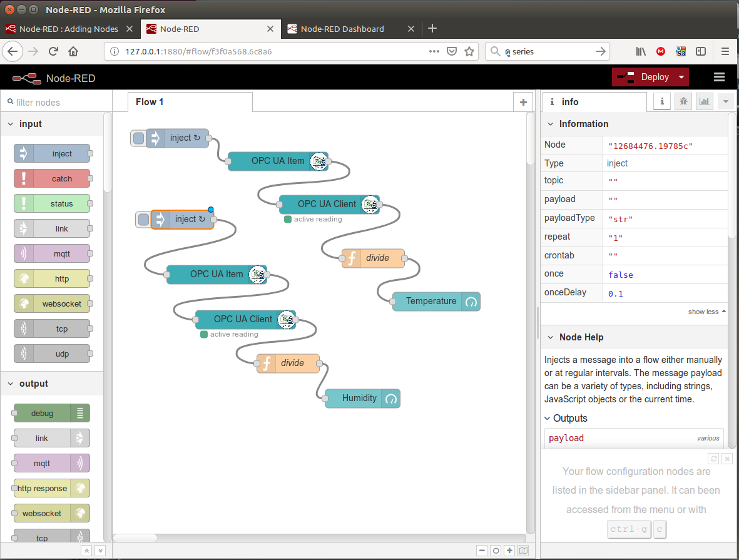The image size is (739, 560).
Task: Select the info sidebar tab
Action: pyautogui.click(x=595, y=102)
